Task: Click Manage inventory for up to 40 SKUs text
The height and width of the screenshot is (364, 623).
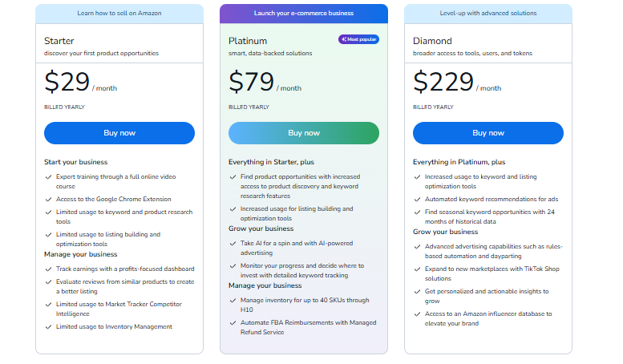Action: pos(305,305)
